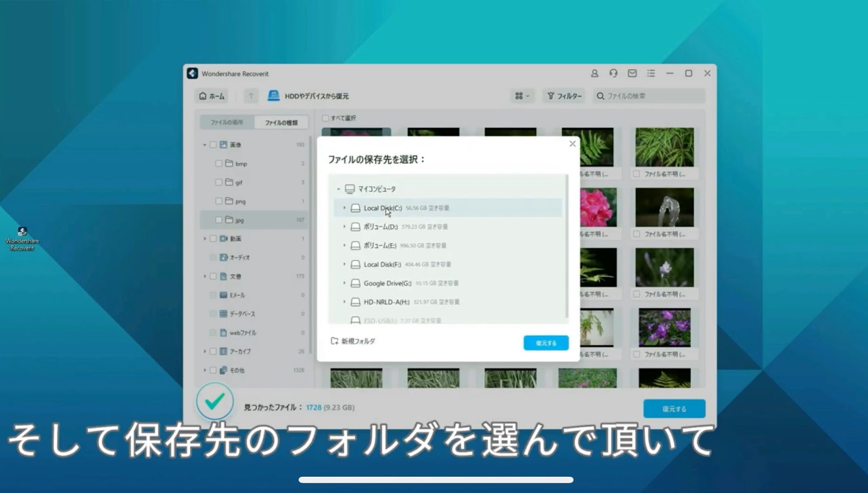The height and width of the screenshot is (493, 868).
Task: Select the png folder icon
Action: click(x=229, y=201)
